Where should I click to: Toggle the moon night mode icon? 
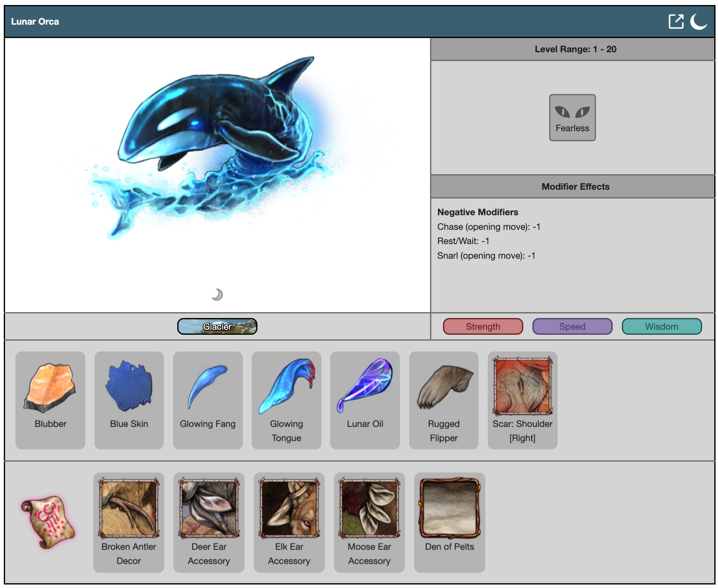(x=698, y=21)
